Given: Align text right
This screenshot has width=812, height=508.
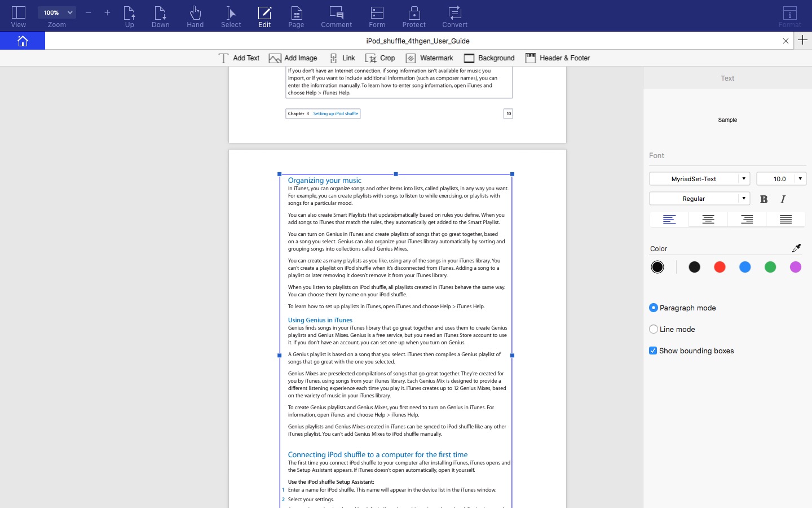Looking at the screenshot, I should point(747,220).
